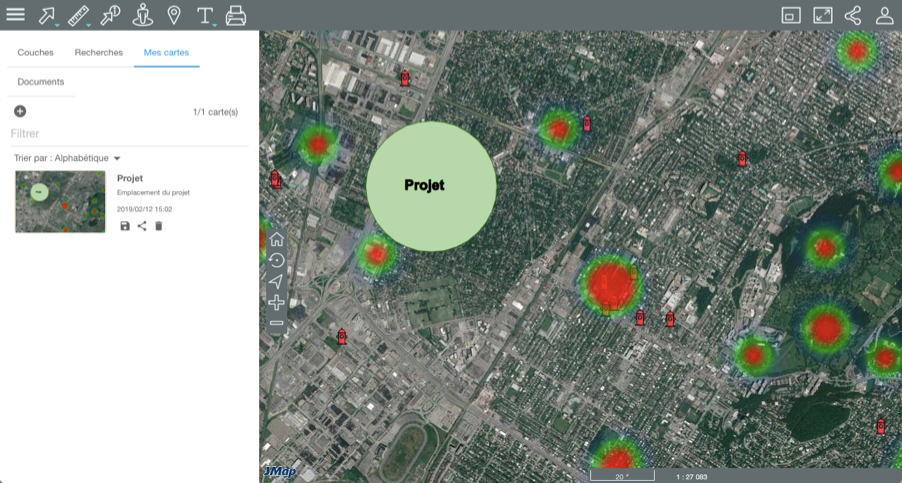Click the location pin tool

click(174, 15)
